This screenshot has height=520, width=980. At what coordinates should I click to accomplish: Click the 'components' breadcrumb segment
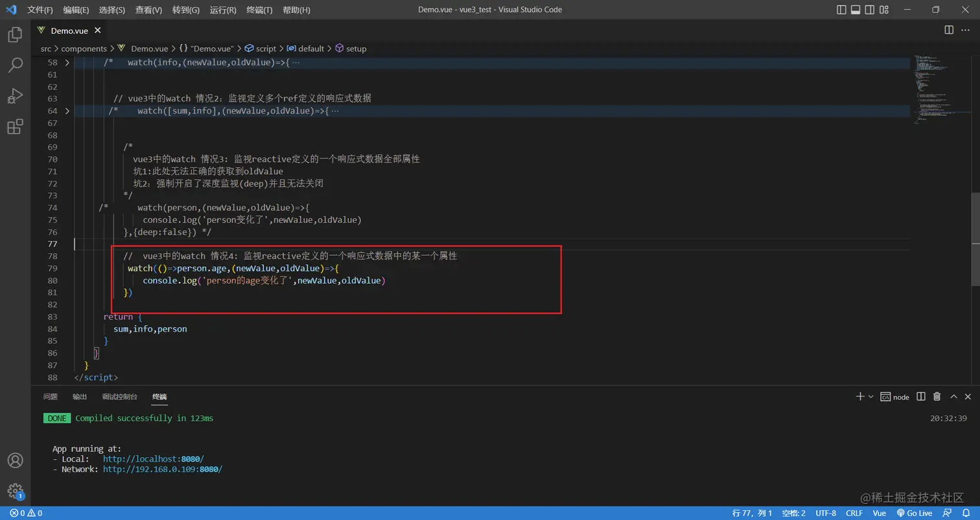[x=84, y=49]
